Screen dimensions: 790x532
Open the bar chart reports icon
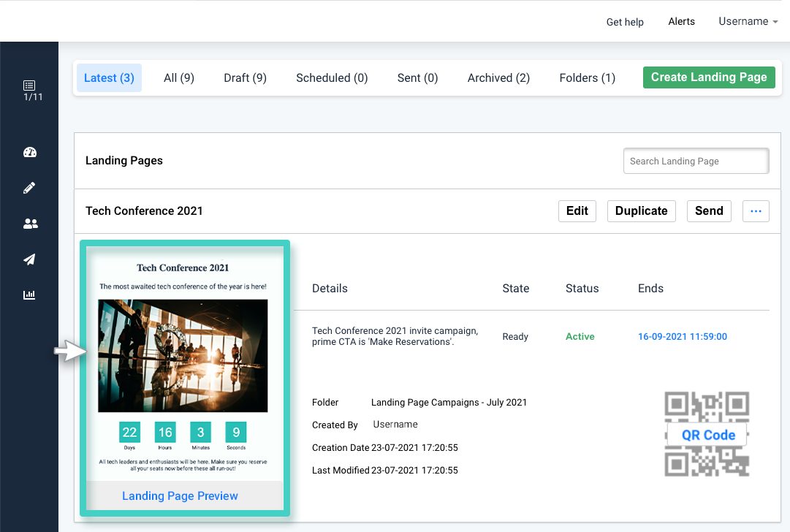29,294
